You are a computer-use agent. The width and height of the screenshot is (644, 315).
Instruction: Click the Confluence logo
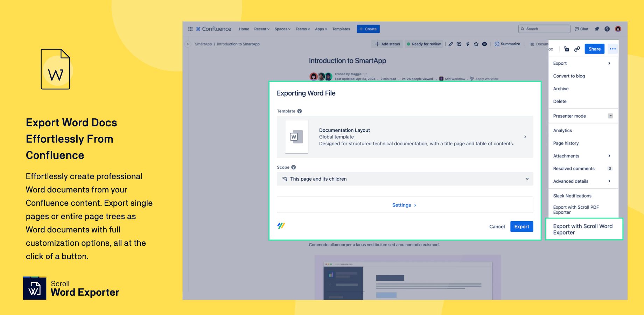(213, 29)
